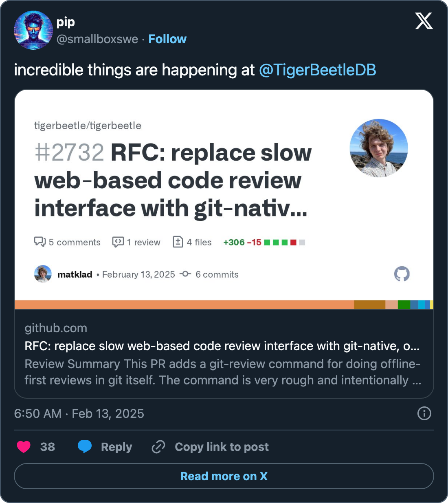The width and height of the screenshot is (448, 503).
Task: Click the heart like icon
Action: (x=24, y=447)
